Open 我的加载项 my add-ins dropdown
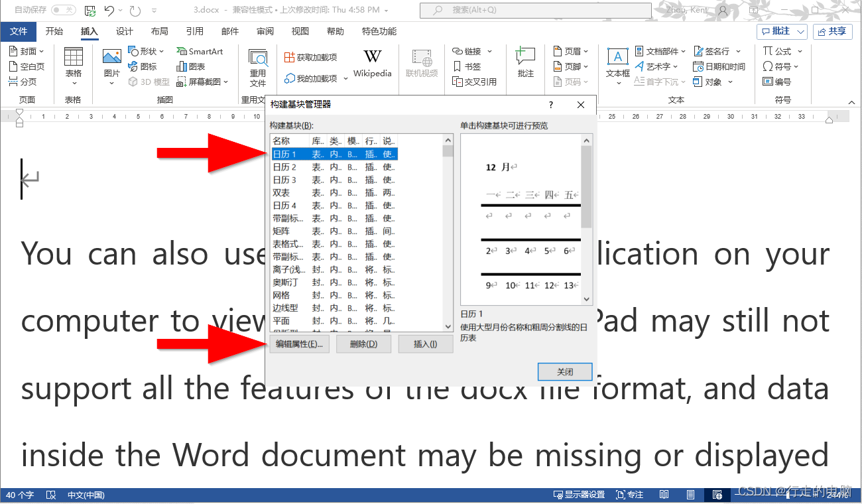Viewport: 862px width, 504px height. coord(316,78)
